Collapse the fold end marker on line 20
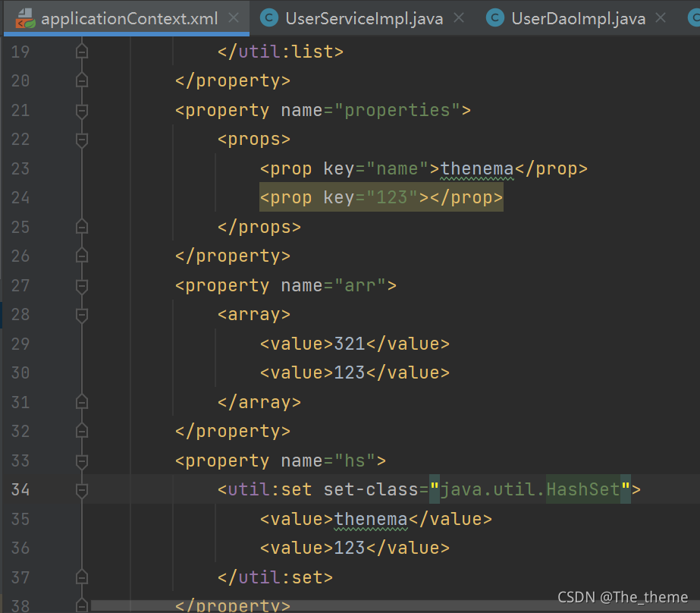The height and width of the screenshot is (613, 700). pos(82,81)
